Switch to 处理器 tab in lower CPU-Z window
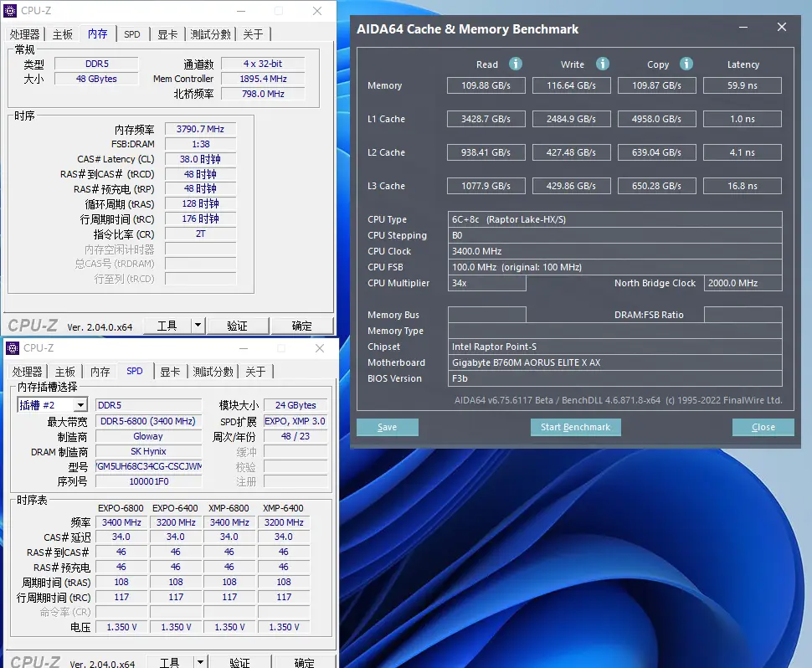Screen dimensions: 812x668 (x=28, y=372)
